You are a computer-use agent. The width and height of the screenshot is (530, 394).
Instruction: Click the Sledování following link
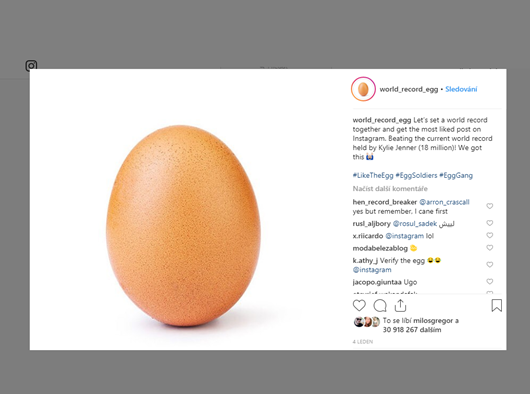[461, 89]
